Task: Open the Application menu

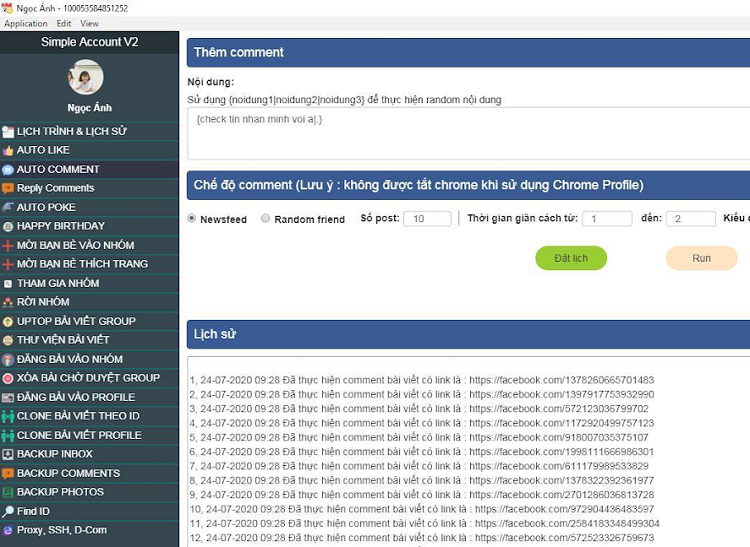Action: point(26,23)
